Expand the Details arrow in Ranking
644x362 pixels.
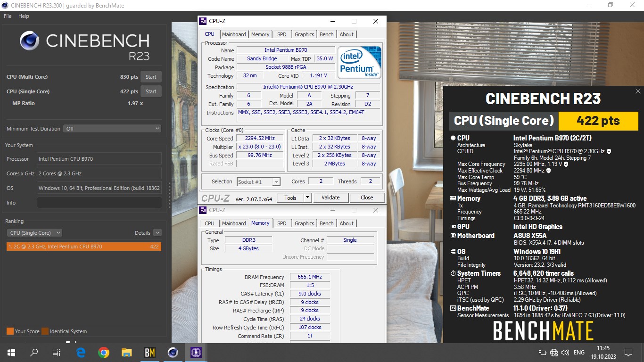tap(157, 233)
